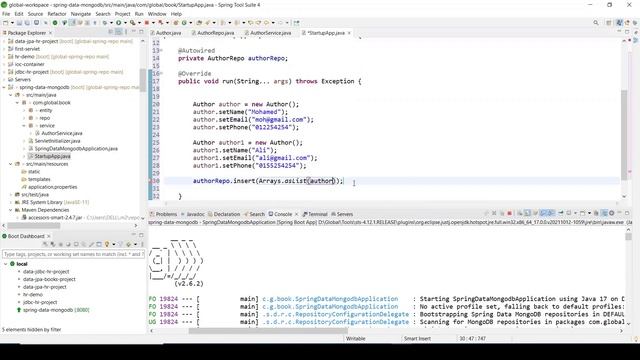Close the Console view tab
The image size is (640, 360).
pos(296,214)
